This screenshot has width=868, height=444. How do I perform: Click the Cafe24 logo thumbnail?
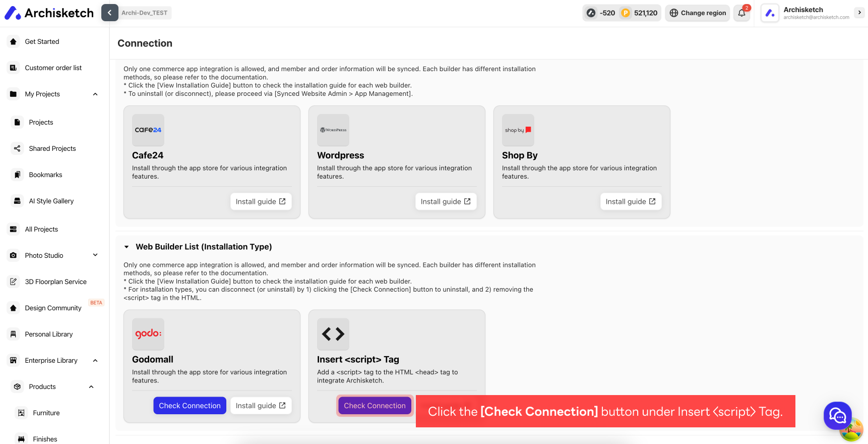click(148, 130)
